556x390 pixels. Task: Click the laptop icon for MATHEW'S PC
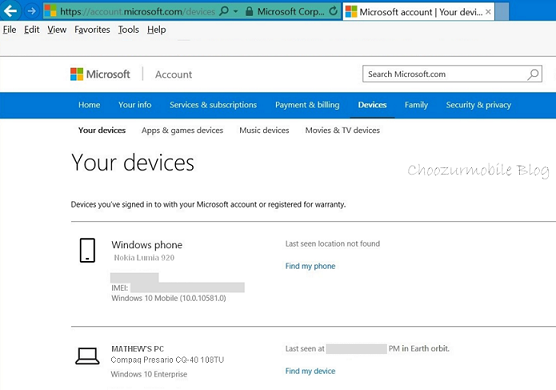pos(87,356)
